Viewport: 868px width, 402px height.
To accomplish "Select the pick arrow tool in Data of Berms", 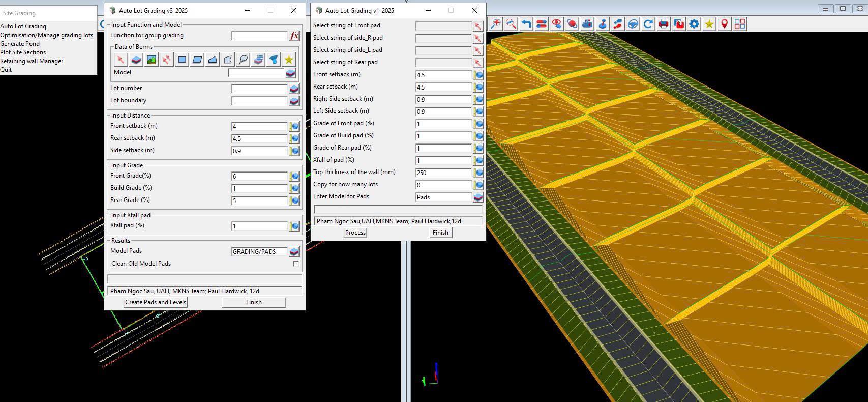I will pyautogui.click(x=121, y=60).
